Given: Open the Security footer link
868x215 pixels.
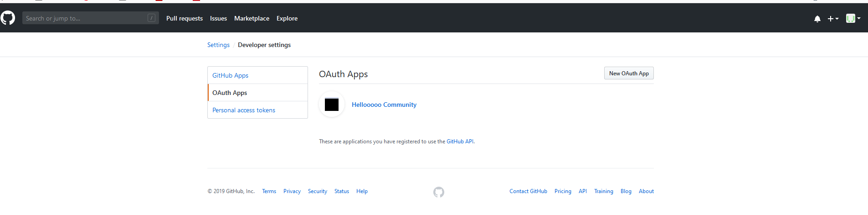Looking at the screenshot, I should [318, 191].
